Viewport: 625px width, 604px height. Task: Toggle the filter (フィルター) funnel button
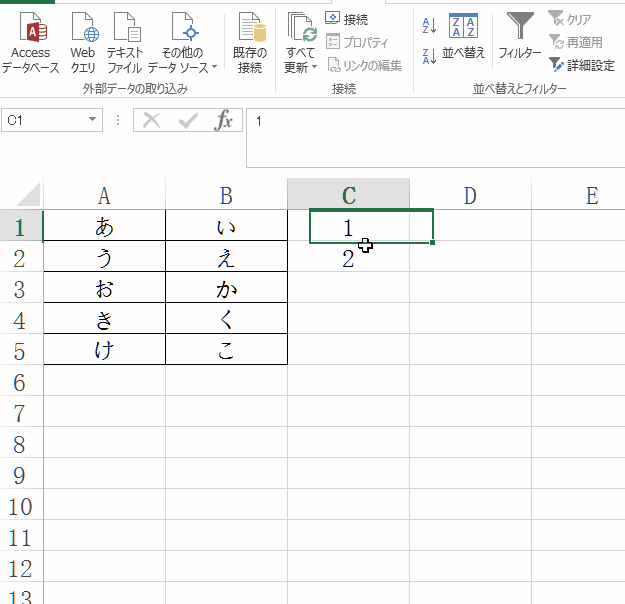tap(520, 37)
